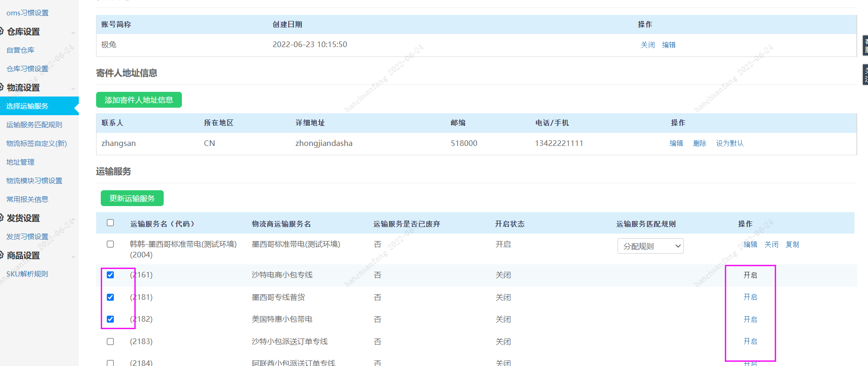
Task: Check the (2184) row checkbox
Action: click(111, 363)
